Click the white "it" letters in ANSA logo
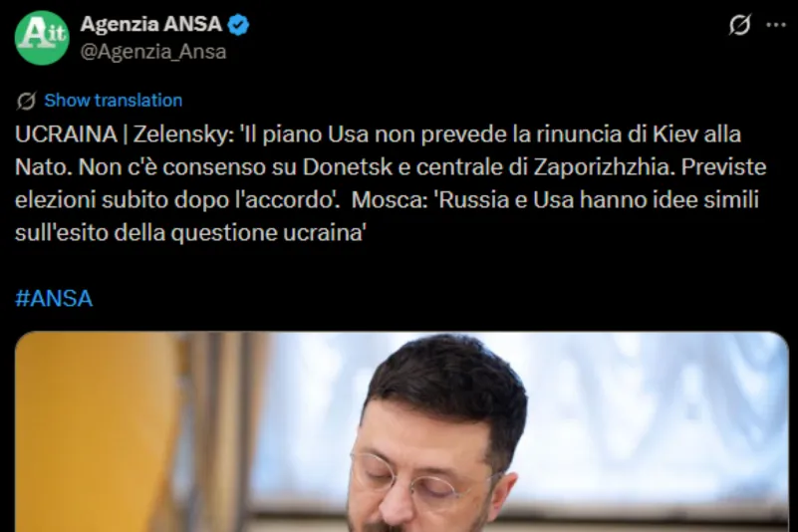Screen dimensions: 798x532 [57, 34]
